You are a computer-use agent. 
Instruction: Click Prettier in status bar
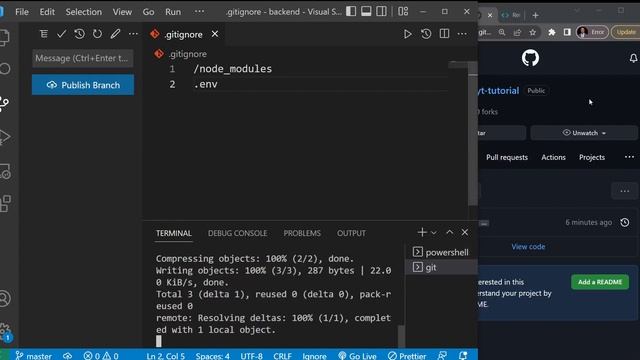coord(407,356)
